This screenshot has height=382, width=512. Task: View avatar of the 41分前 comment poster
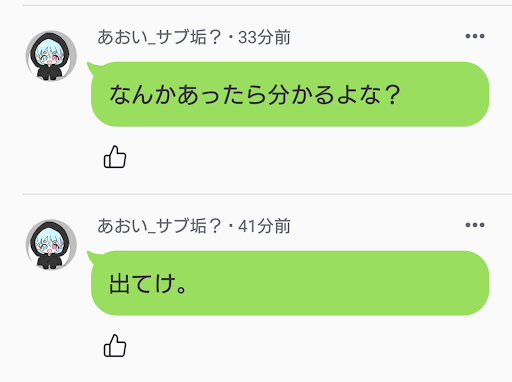51,245
